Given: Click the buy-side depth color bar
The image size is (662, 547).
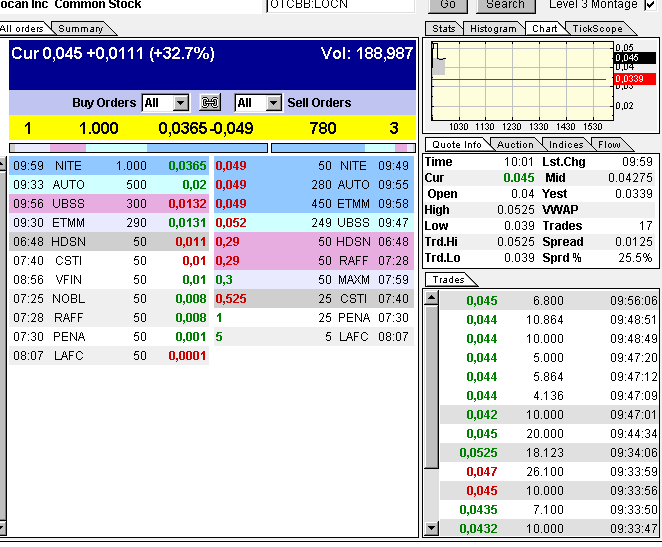Looking at the screenshot, I should click(138, 148).
